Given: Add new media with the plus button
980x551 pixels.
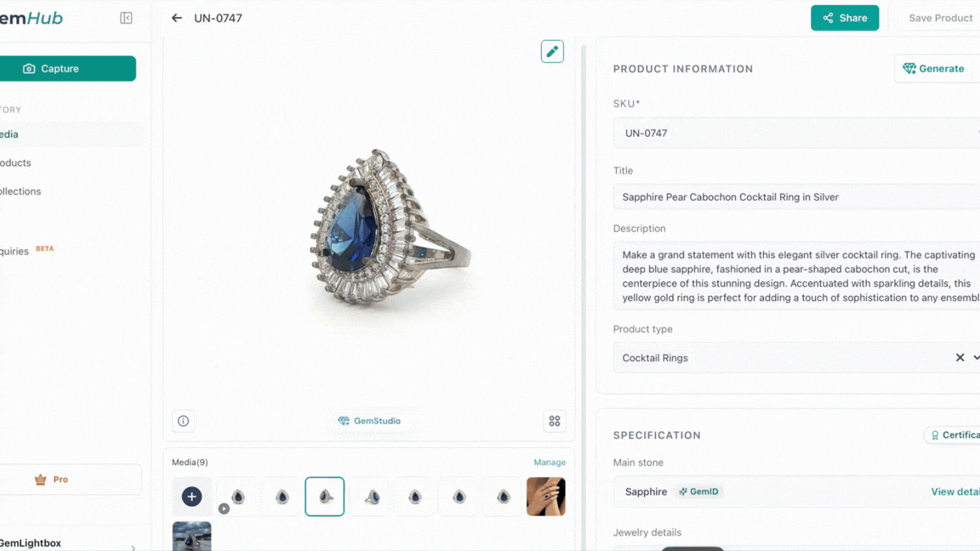Looking at the screenshot, I should click(x=191, y=497).
